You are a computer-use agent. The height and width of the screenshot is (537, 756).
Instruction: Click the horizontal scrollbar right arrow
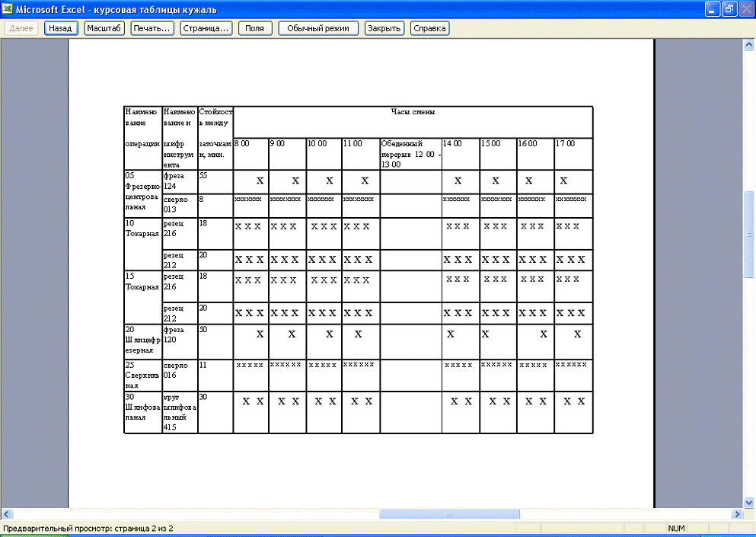coord(737,514)
